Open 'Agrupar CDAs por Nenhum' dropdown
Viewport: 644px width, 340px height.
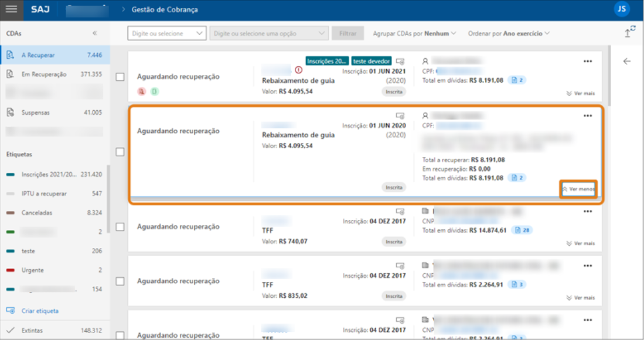[x=414, y=33]
